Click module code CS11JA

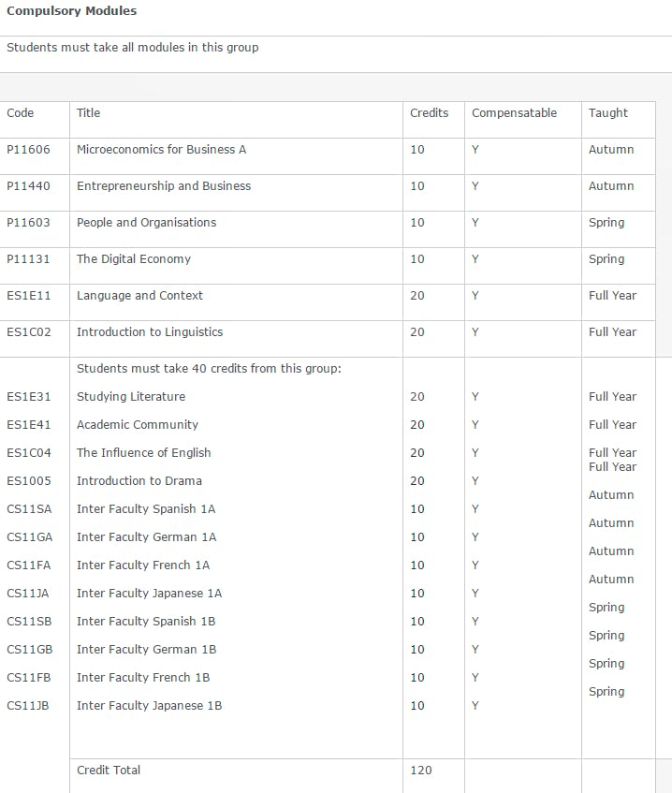pos(28,594)
